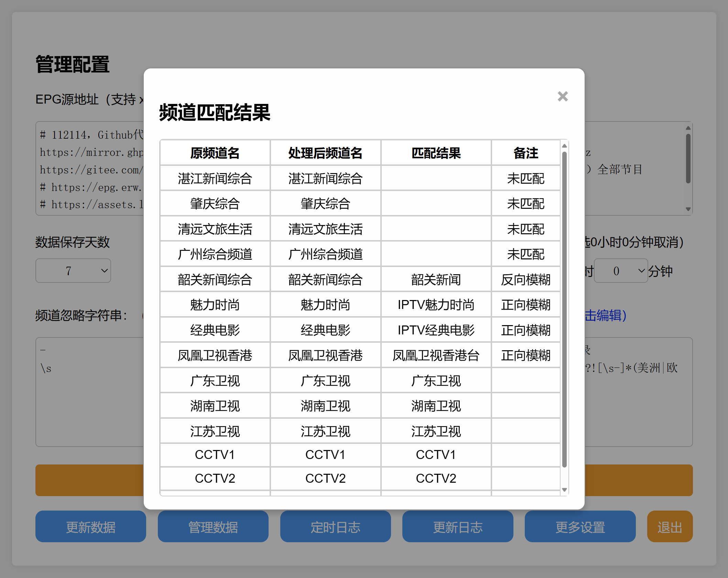Click 正向模糊 note in 魅力时尚 row
Screen dimensions: 728x578
click(525, 305)
